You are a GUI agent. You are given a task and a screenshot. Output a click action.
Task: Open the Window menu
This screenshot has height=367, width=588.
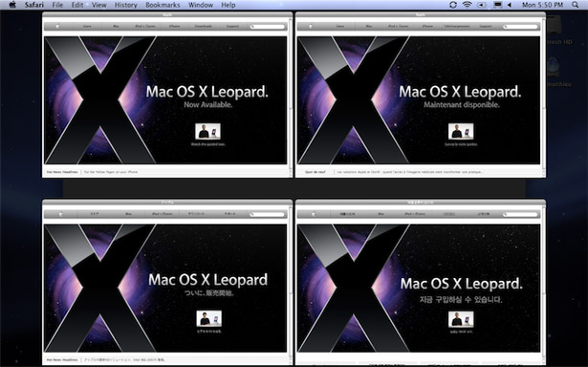201,5
